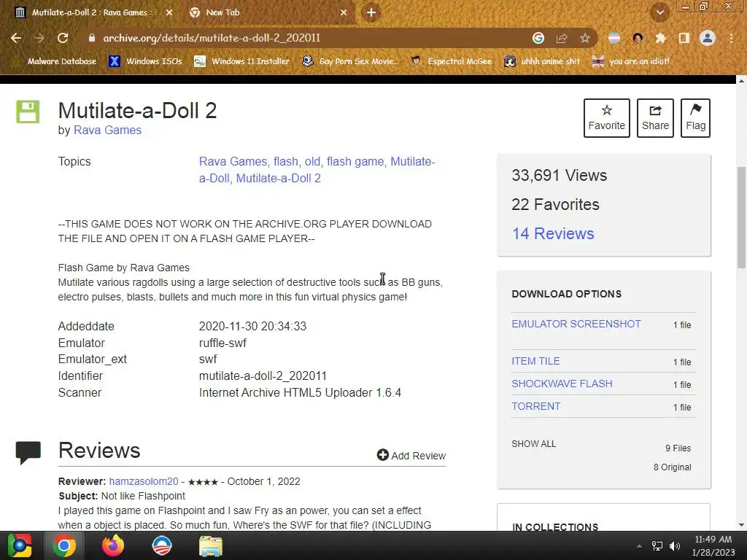Toggle the browser side panel icon

684,38
